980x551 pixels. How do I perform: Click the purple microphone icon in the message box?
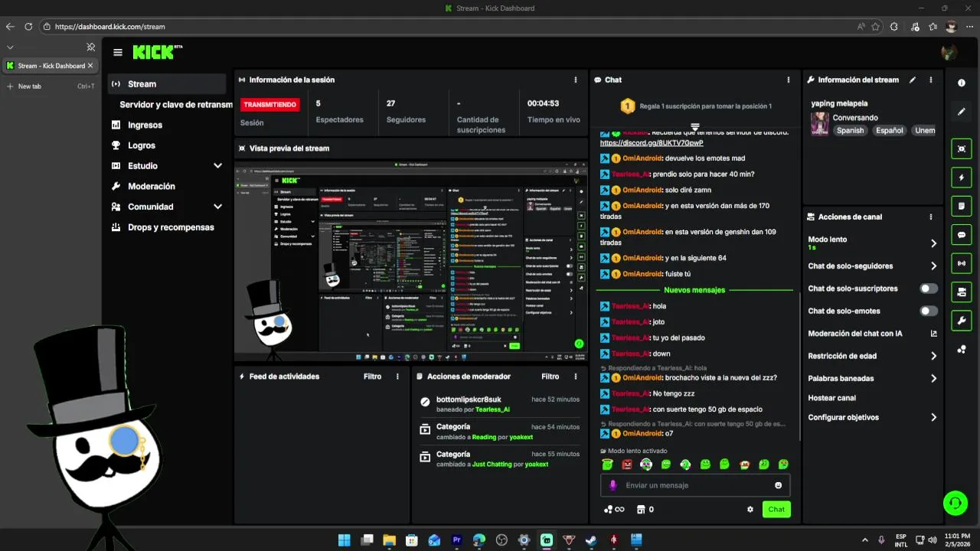(x=612, y=485)
